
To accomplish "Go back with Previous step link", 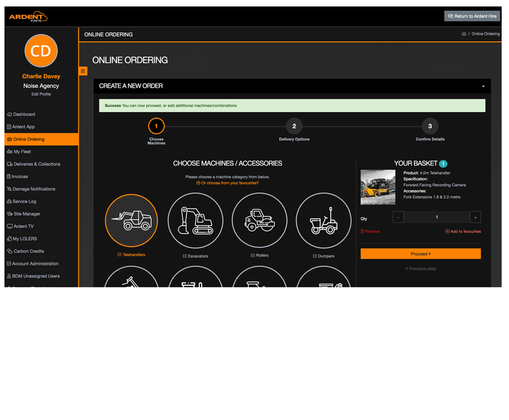I will click(x=421, y=268).
